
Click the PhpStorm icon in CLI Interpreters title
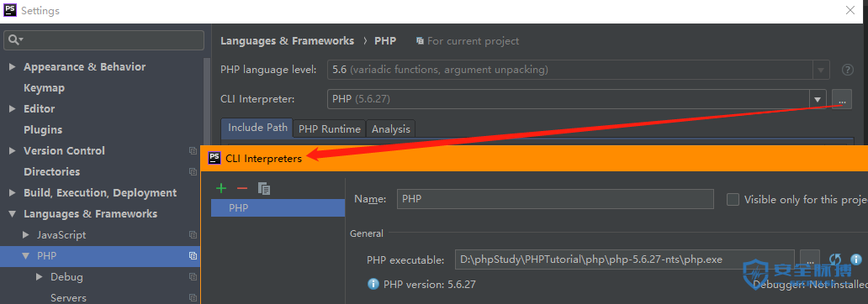pyautogui.click(x=214, y=158)
